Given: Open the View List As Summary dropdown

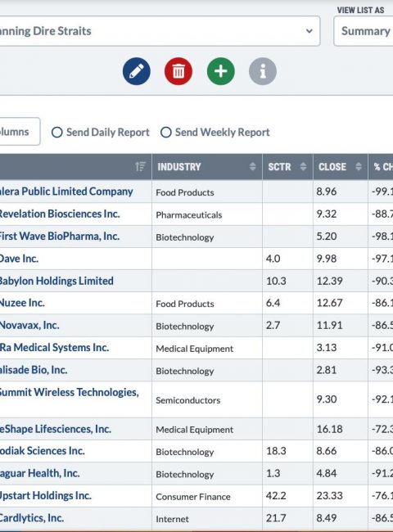Looking at the screenshot, I should coord(364,31).
